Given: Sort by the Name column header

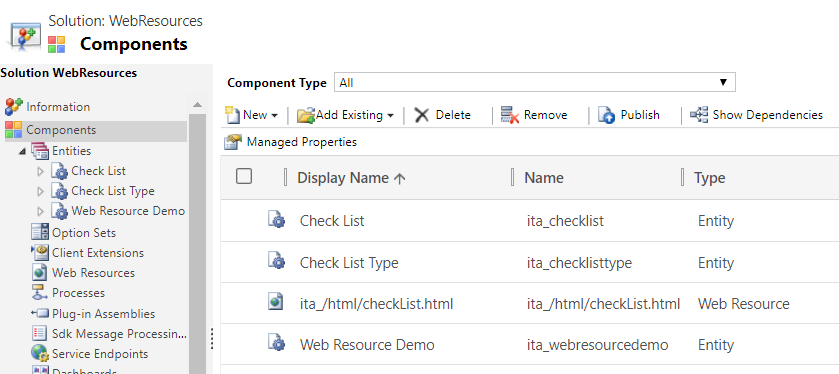Looking at the screenshot, I should click(544, 178).
